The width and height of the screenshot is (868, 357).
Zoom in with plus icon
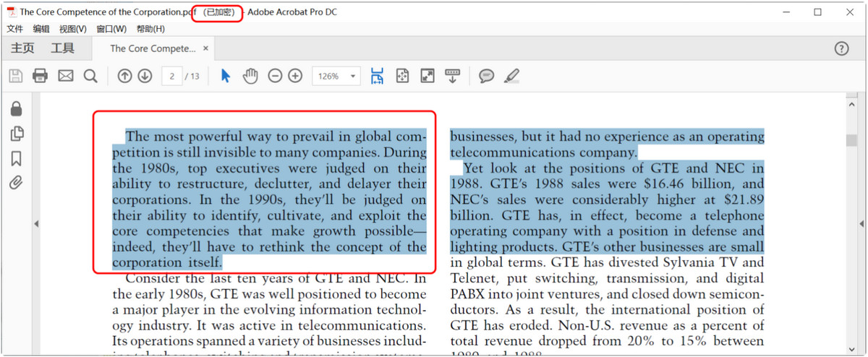(295, 76)
